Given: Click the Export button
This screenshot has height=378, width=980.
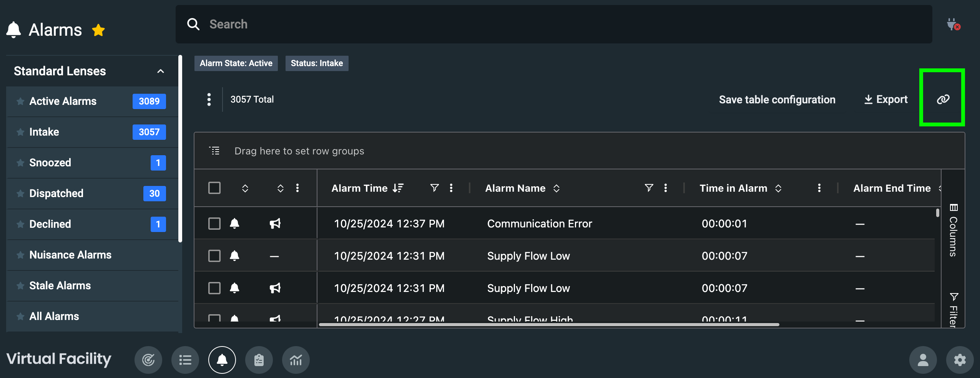Looking at the screenshot, I should (885, 99).
